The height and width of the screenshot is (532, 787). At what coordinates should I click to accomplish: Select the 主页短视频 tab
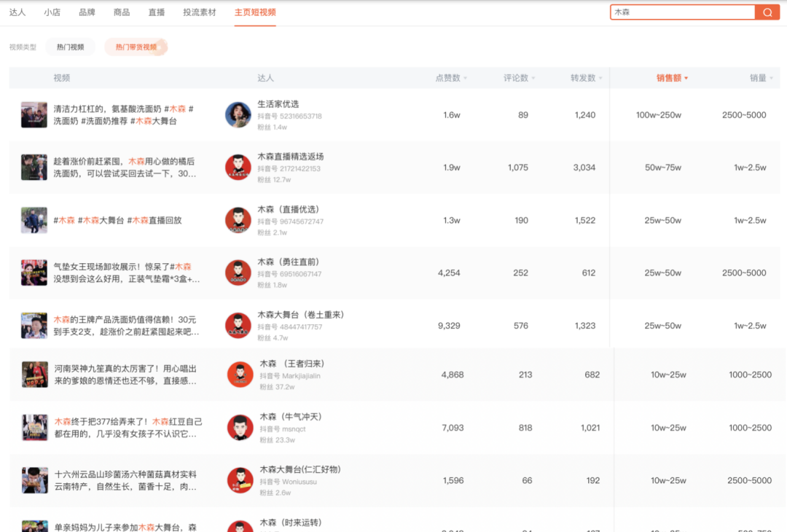[255, 12]
